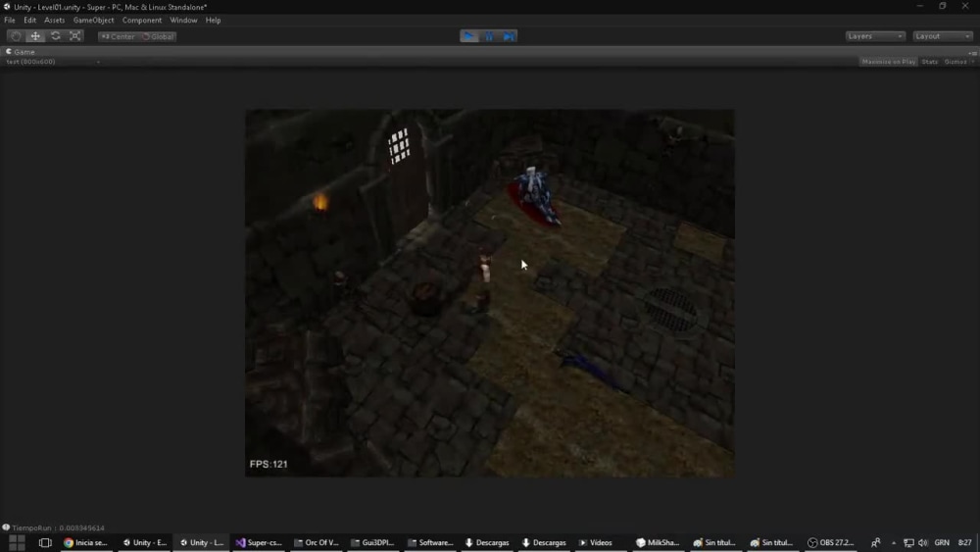Open the Assets menu

[x=54, y=20]
